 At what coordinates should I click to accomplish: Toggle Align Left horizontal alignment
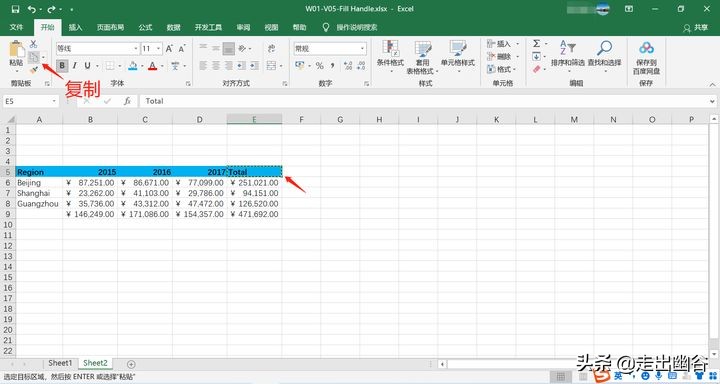(x=203, y=66)
